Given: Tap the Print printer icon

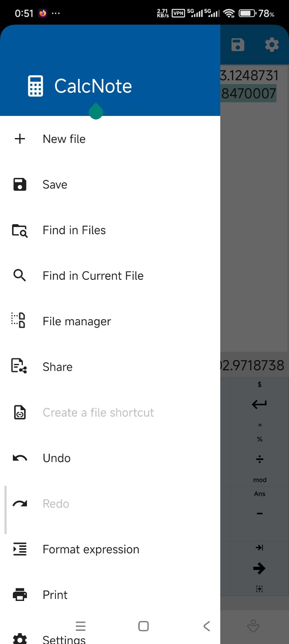Looking at the screenshot, I should [20, 594].
